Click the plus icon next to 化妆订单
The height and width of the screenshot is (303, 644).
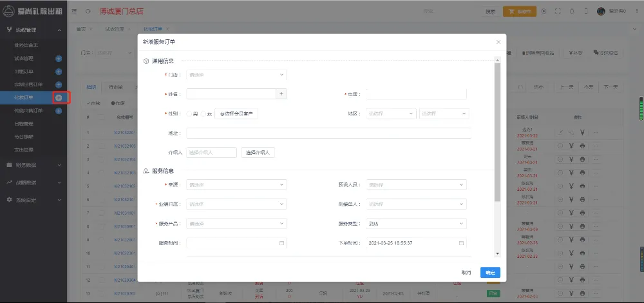click(x=59, y=97)
